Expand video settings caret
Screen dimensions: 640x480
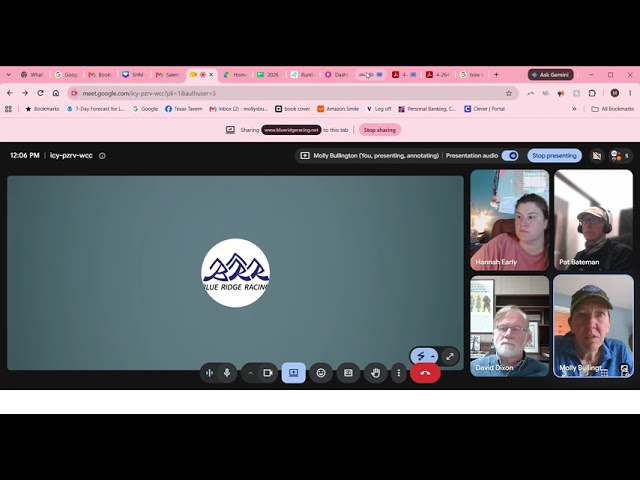coord(250,373)
